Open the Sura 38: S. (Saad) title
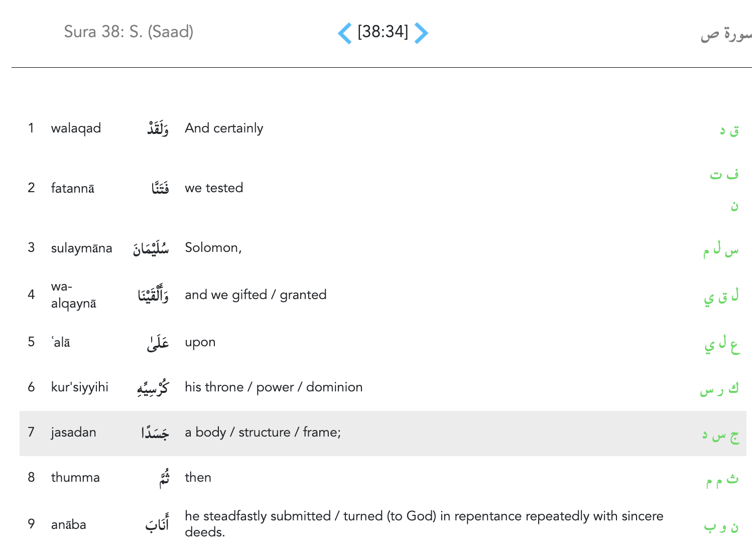The width and height of the screenshot is (752, 560). tap(129, 32)
